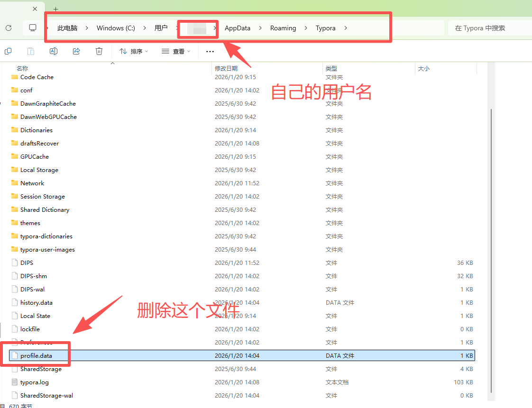Viewport: 532px width, 408px height.
Task: Click the refresh icon beside the address bar
Action: (x=8, y=27)
